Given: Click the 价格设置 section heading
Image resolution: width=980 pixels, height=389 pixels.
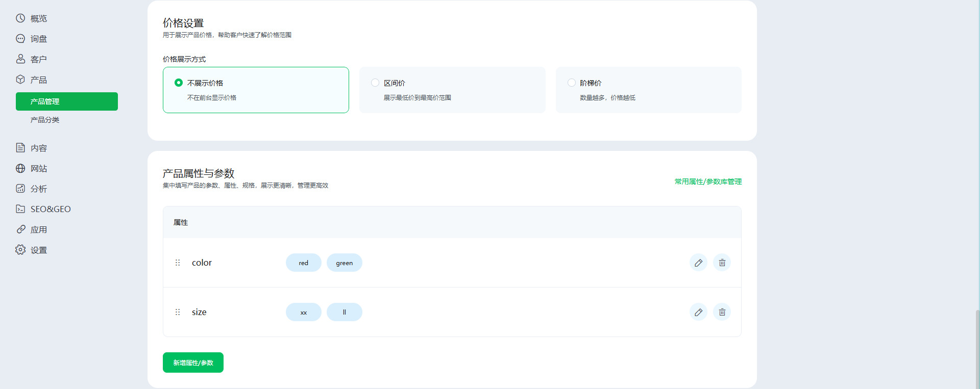Looking at the screenshot, I should click(x=183, y=23).
